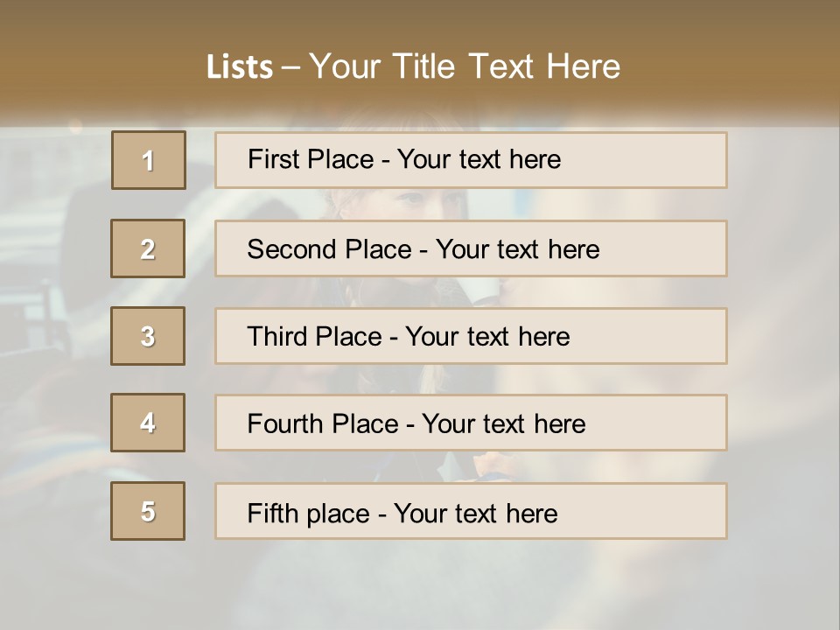Select the number 2 square
This screenshot has width=840, height=630.
148,248
